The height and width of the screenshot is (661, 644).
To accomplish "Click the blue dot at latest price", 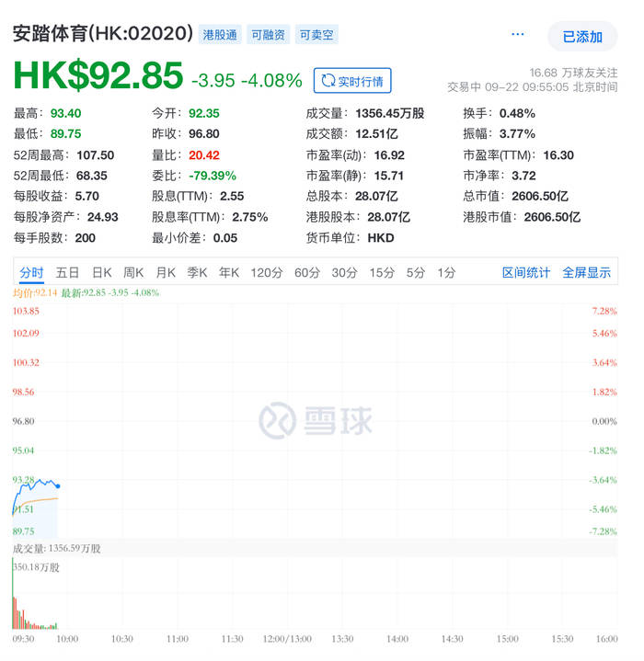I will (x=58, y=485).
